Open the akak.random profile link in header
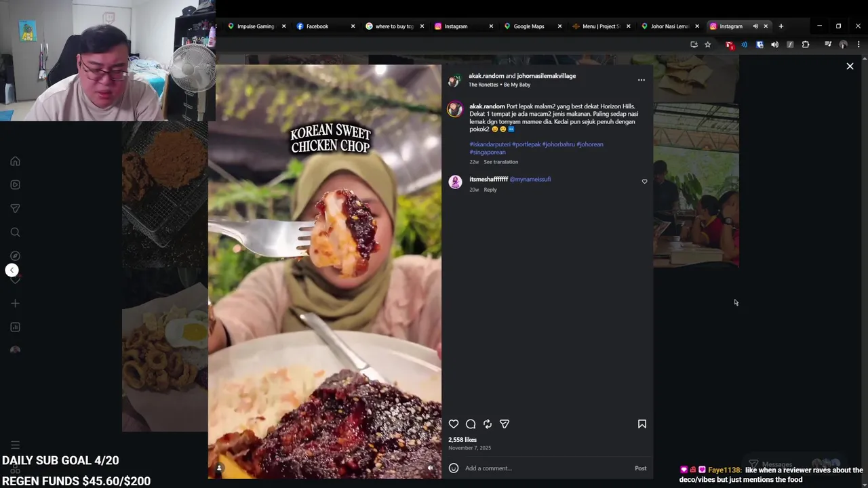Viewport: 868px width, 488px height. (486, 76)
